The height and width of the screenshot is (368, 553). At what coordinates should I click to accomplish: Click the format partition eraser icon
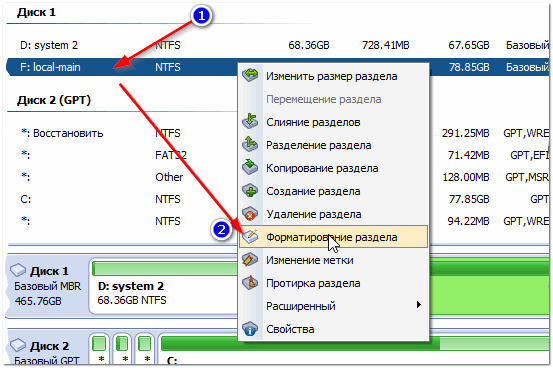point(250,236)
